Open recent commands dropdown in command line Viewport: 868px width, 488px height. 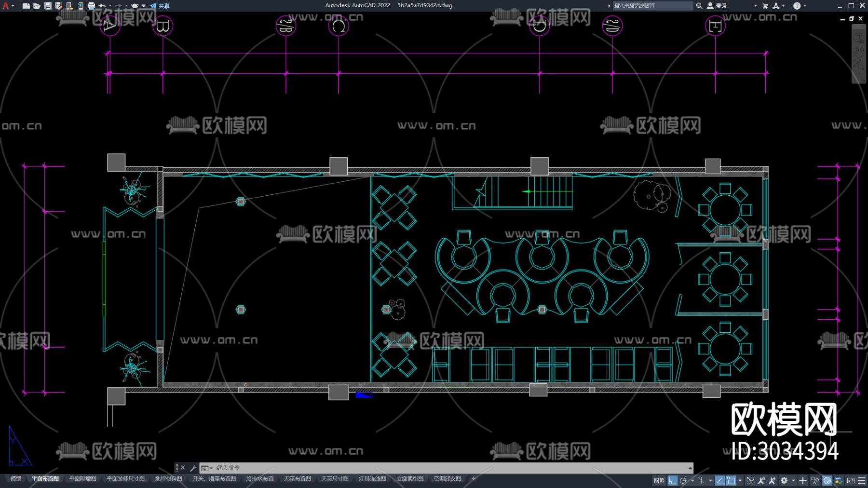click(x=207, y=468)
